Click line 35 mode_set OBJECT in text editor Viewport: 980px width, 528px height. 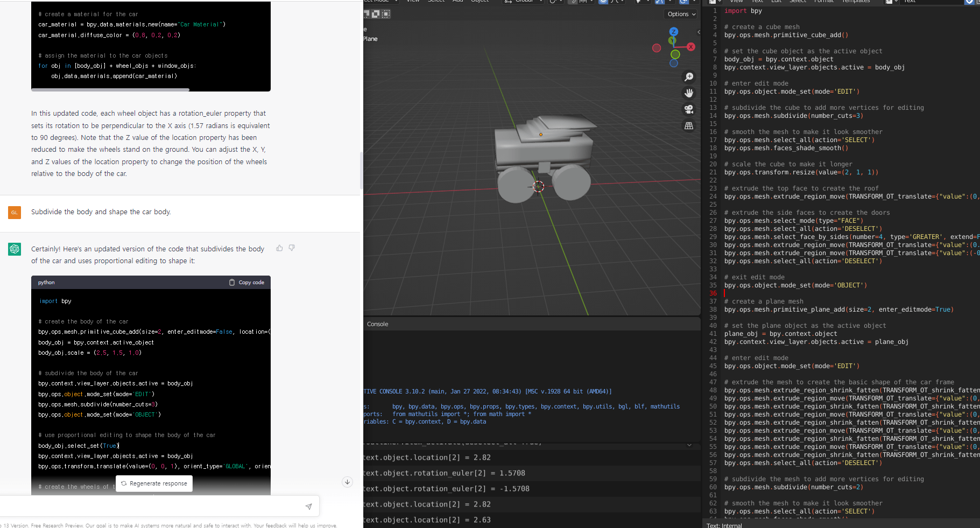coord(795,285)
